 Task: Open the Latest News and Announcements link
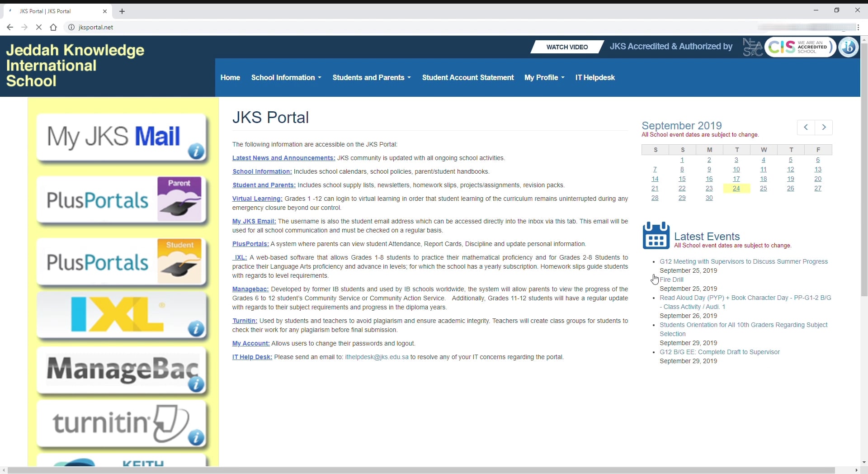pyautogui.click(x=283, y=158)
